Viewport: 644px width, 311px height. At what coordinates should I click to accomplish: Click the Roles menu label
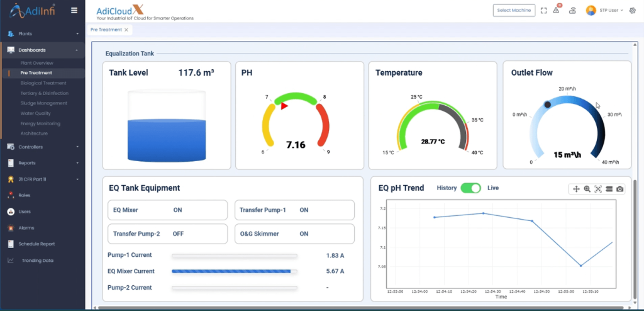point(25,195)
